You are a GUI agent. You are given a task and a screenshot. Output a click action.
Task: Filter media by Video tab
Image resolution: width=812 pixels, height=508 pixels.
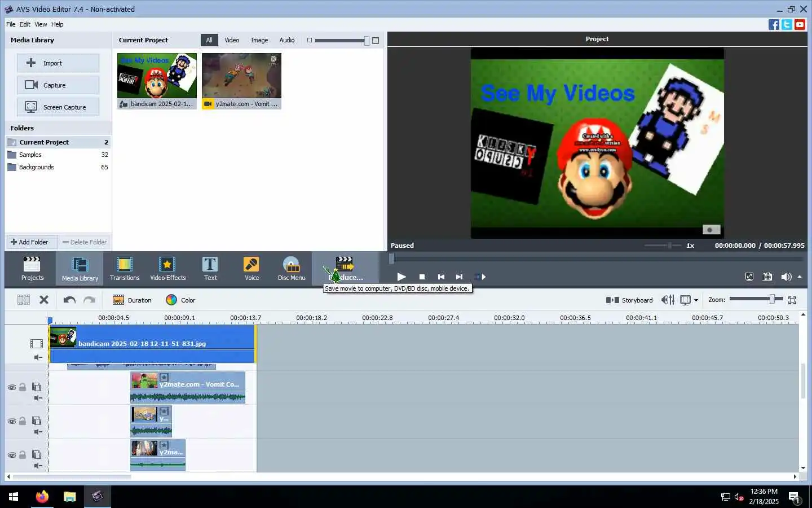tap(232, 40)
